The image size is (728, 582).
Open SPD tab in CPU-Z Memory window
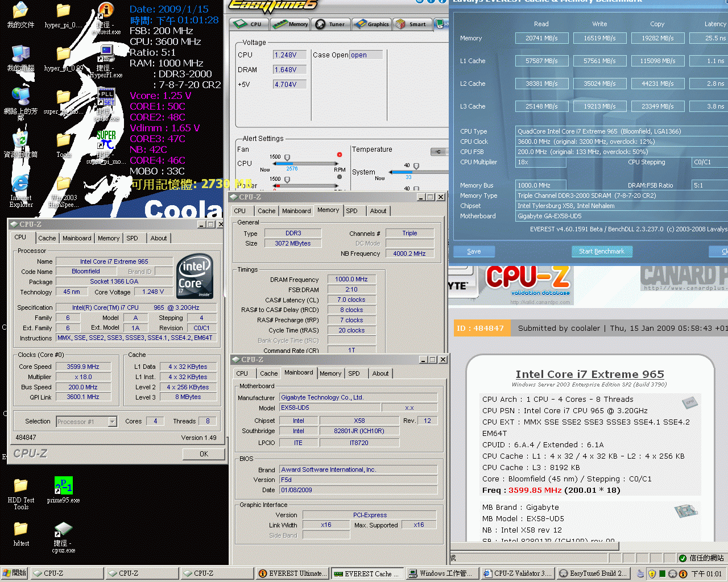(352, 211)
